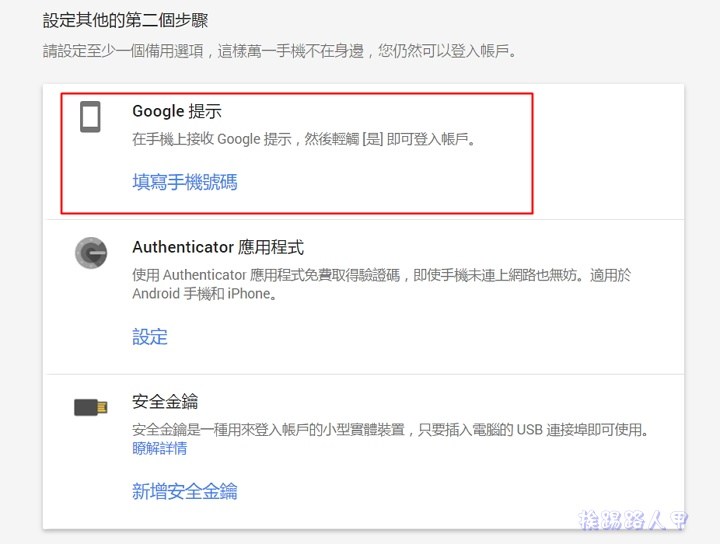The image size is (720, 544).
Task: Select the Authenticator 應用程式 heading
Action: pos(218,247)
